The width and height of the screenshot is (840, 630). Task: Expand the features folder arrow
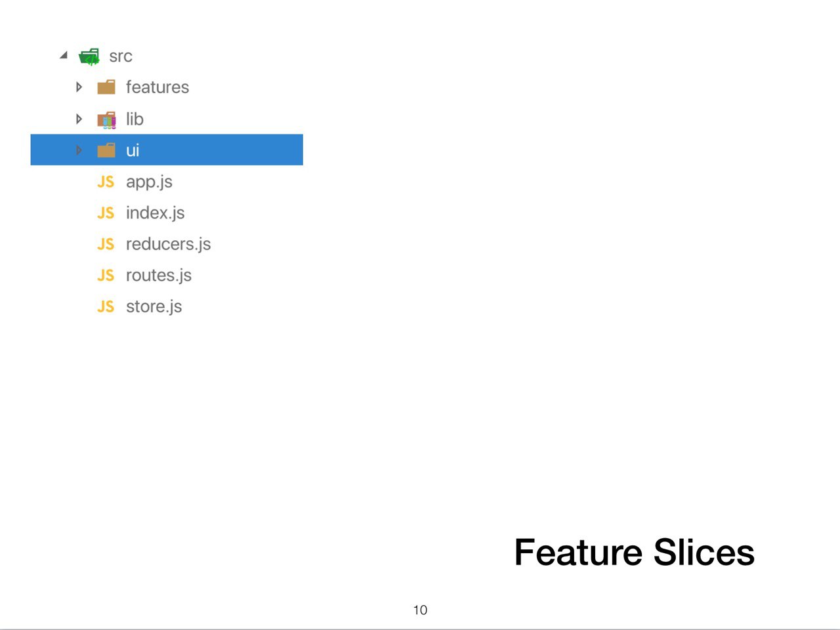79,87
